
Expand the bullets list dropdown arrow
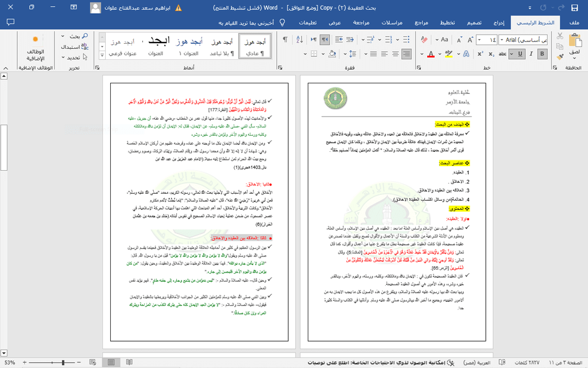(x=397, y=40)
